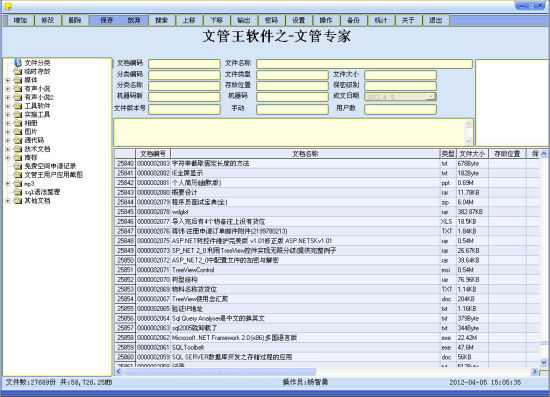Image resolution: width=550 pixels, height=397 pixels.
Task: Select the 其他文档 folder icon
Action: click(18, 201)
